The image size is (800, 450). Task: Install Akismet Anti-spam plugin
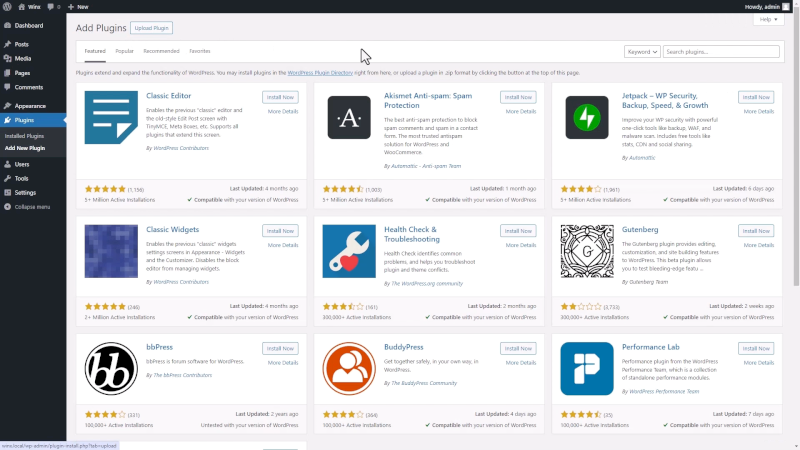tap(518, 97)
